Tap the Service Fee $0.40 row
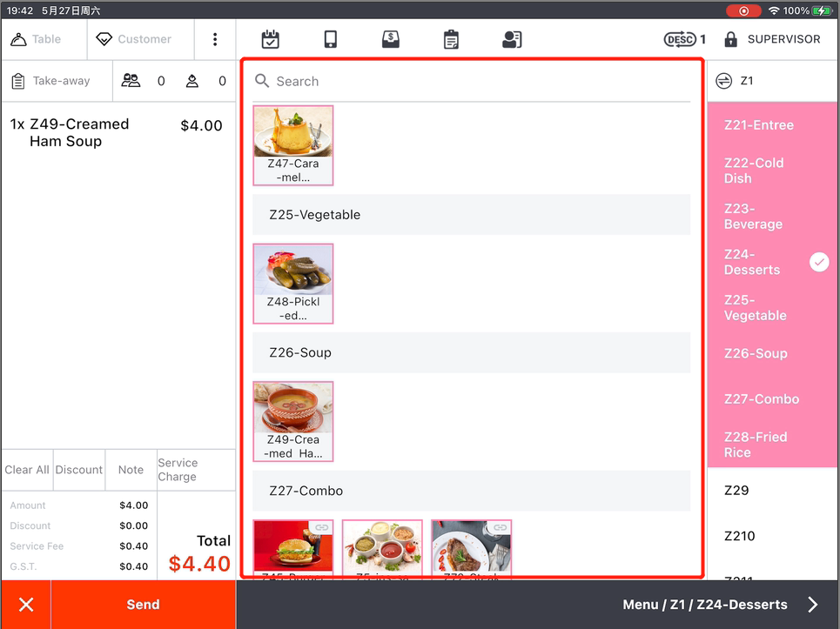840x629 pixels. pos(78,546)
